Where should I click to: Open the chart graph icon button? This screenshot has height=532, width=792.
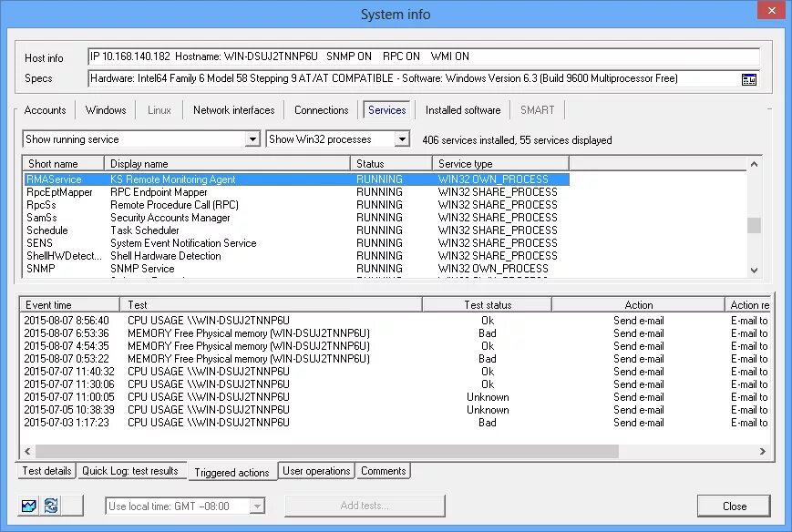point(29,506)
